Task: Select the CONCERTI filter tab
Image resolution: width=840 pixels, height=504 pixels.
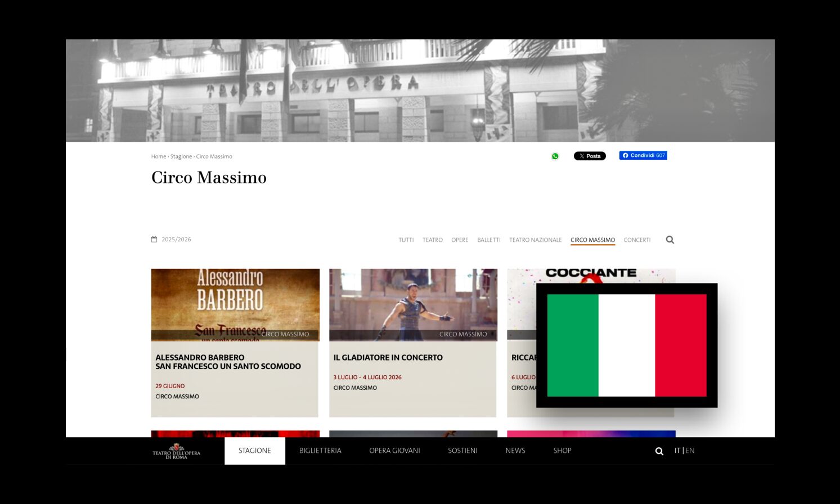Action: pos(637,240)
